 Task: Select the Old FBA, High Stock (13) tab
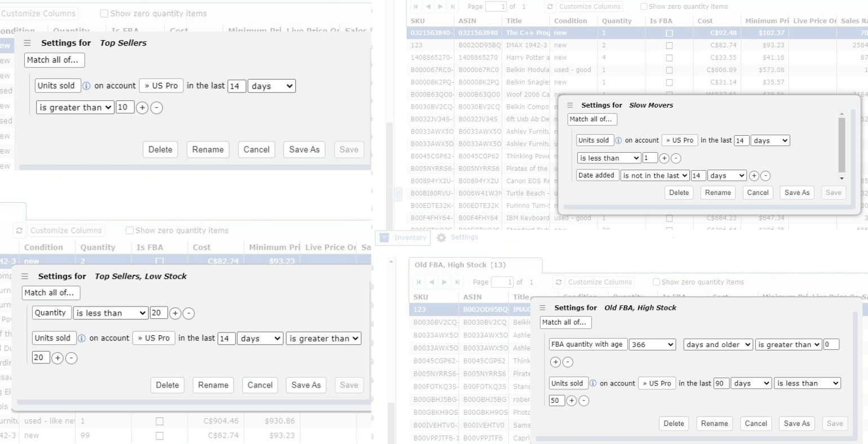[460, 265]
